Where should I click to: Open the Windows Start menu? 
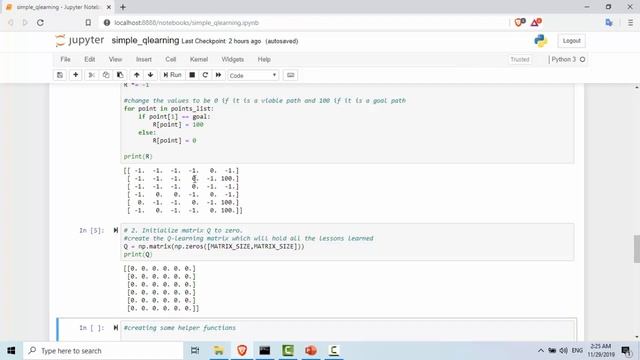coord(11,351)
